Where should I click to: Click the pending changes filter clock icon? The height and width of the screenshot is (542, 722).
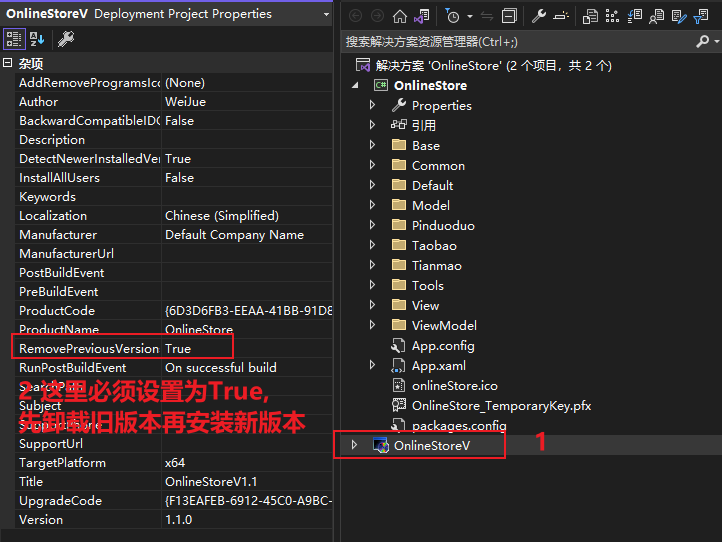(453, 16)
